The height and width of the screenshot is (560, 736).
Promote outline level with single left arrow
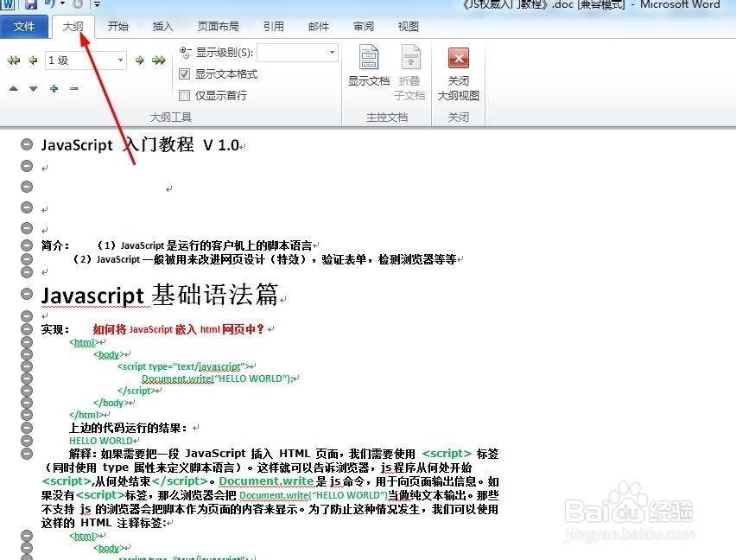coord(33,60)
